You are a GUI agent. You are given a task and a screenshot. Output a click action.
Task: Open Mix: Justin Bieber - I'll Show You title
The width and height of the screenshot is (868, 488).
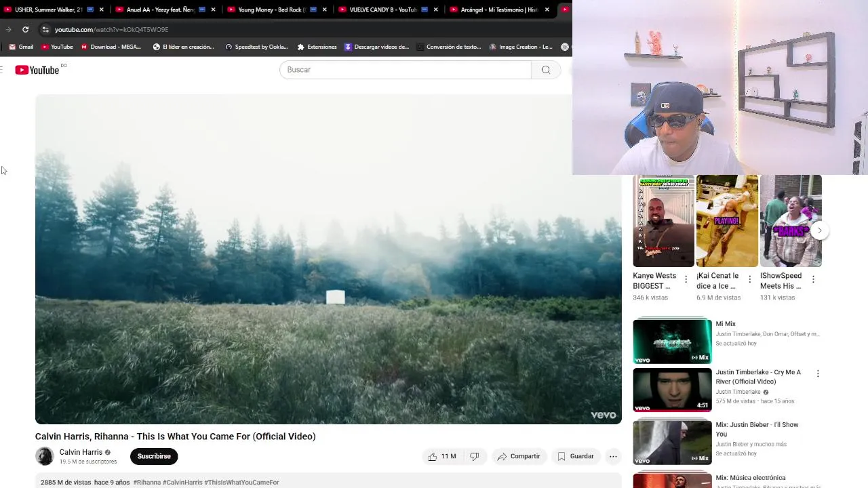click(x=757, y=429)
